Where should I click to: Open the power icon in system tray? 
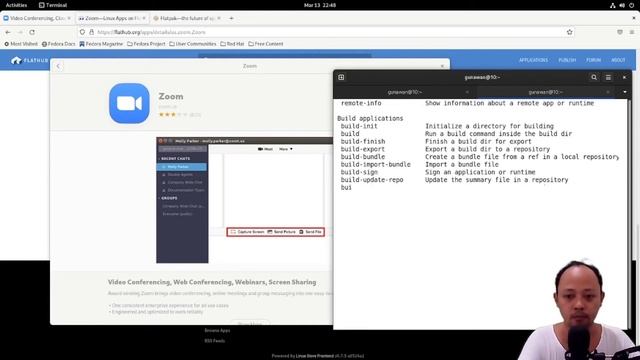pyautogui.click(x=631, y=5)
